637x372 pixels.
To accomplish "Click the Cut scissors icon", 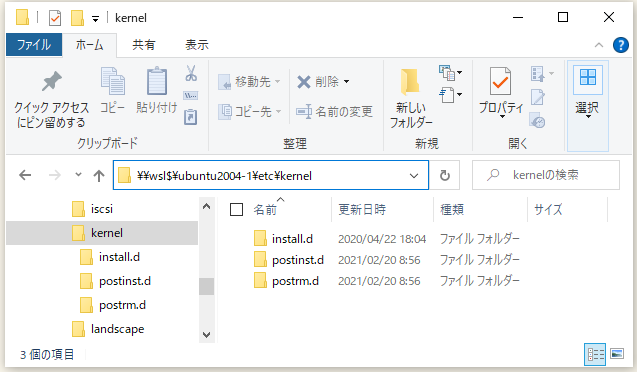I will pos(191,74).
